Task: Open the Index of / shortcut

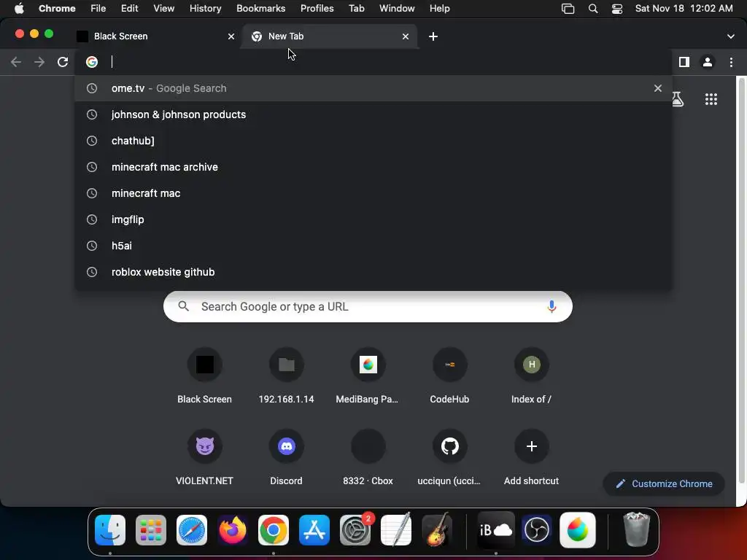Action: point(531,376)
